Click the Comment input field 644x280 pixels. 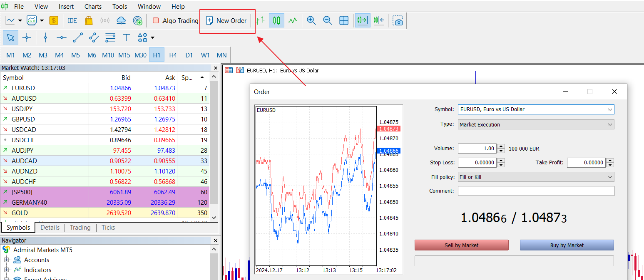point(536,191)
